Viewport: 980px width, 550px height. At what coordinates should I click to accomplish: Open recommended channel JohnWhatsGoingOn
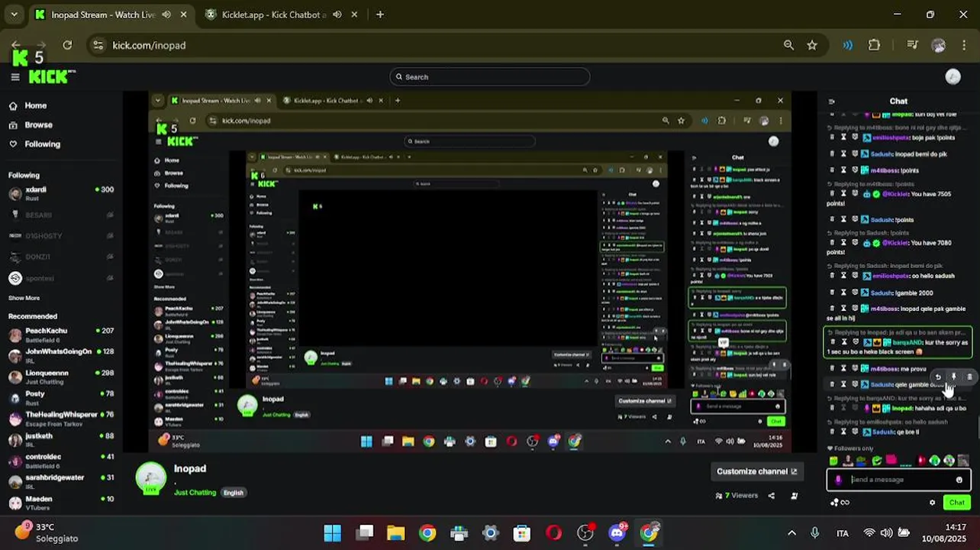coord(61,355)
